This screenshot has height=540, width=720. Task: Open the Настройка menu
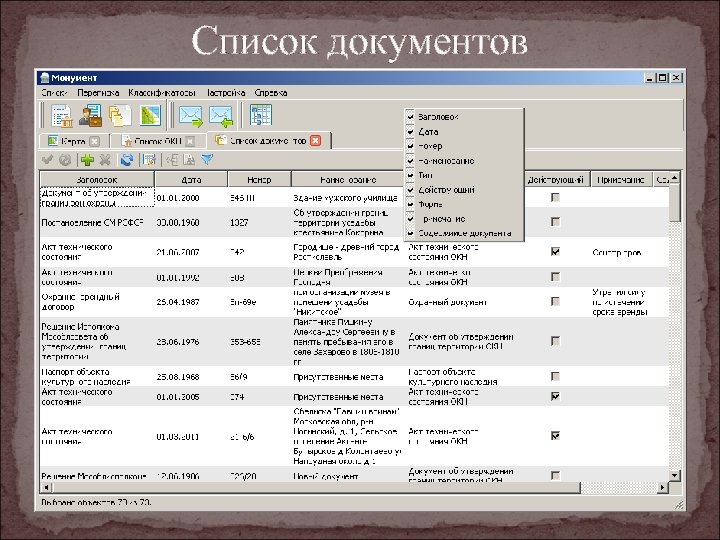[x=226, y=93]
